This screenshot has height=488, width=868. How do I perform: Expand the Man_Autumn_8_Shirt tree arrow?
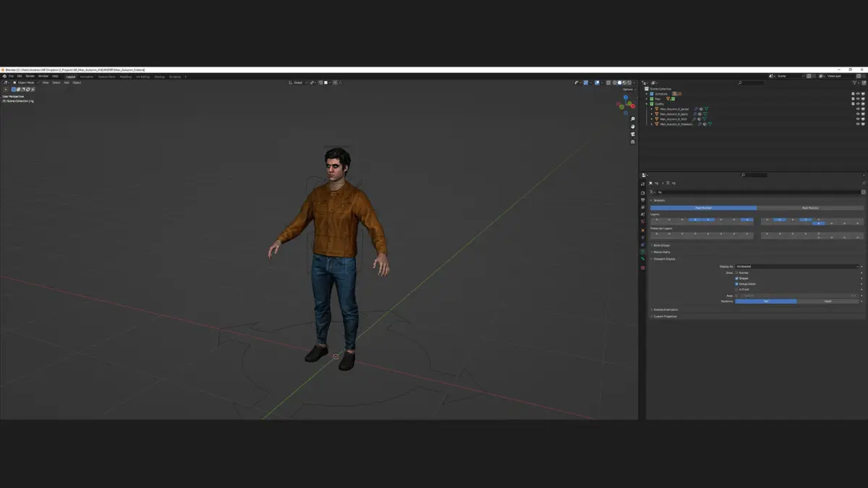tap(652, 119)
